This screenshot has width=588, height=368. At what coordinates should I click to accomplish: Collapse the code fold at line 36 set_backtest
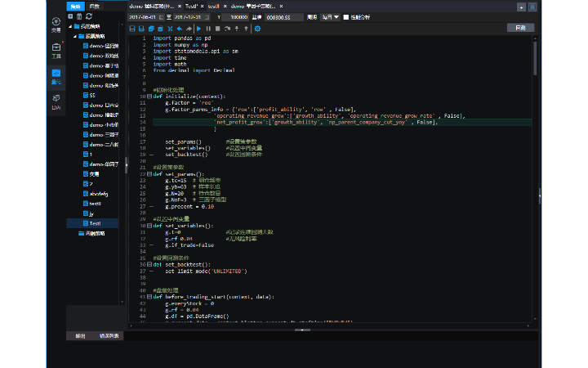click(x=149, y=264)
